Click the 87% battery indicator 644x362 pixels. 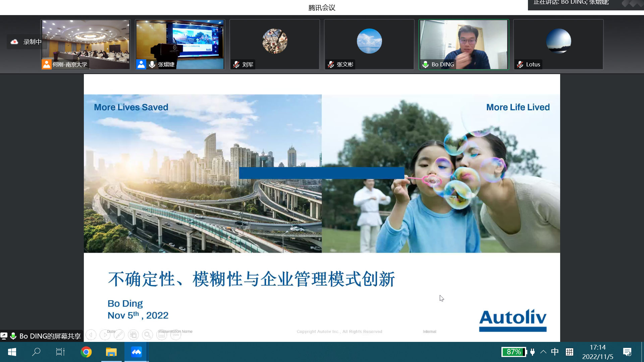[514, 352]
